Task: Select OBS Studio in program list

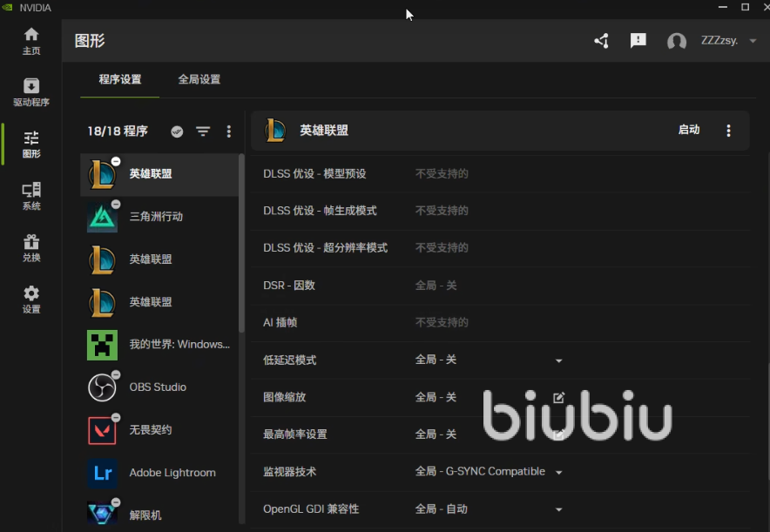Action: (x=158, y=387)
